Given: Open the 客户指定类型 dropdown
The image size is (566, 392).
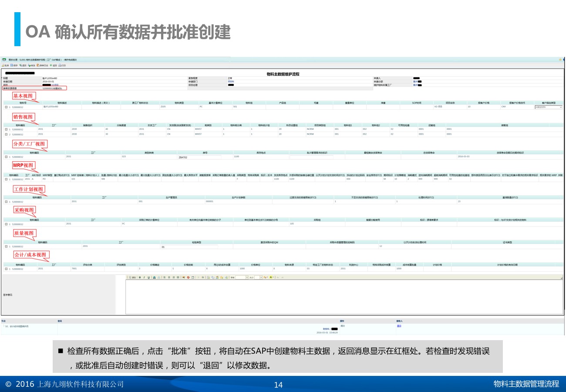Looking at the screenshot, I should tap(548, 107).
